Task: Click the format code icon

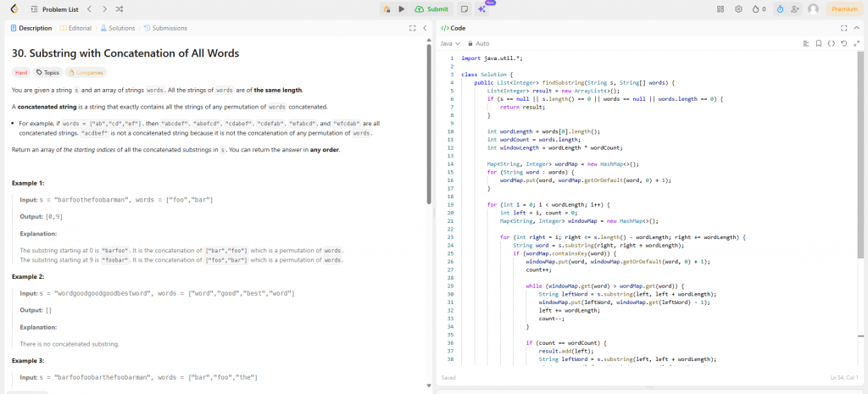Action: pyautogui.click(x=806, y=43)
